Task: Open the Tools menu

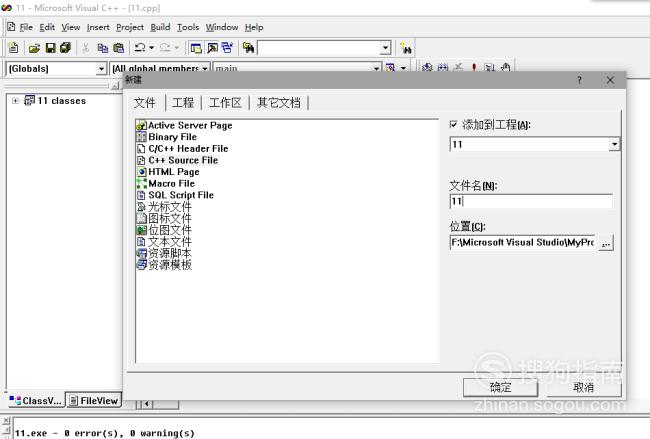Action: (x=188, y=27)
